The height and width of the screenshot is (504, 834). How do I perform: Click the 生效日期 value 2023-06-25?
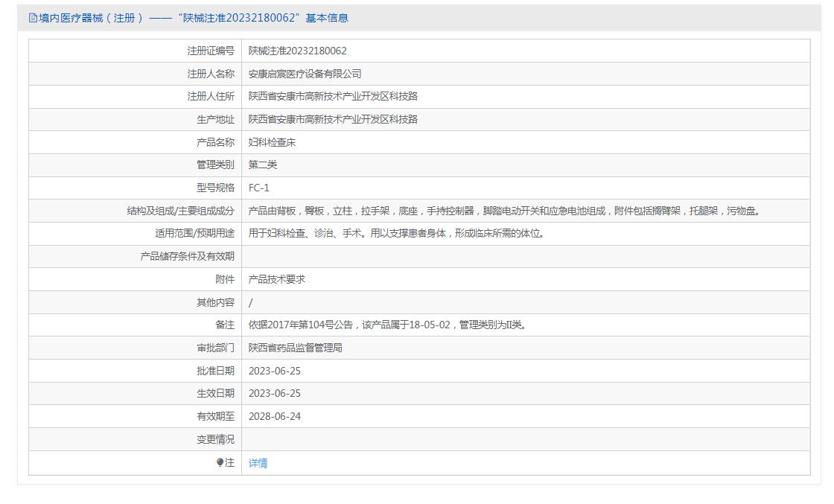click(x=275, y=393)
